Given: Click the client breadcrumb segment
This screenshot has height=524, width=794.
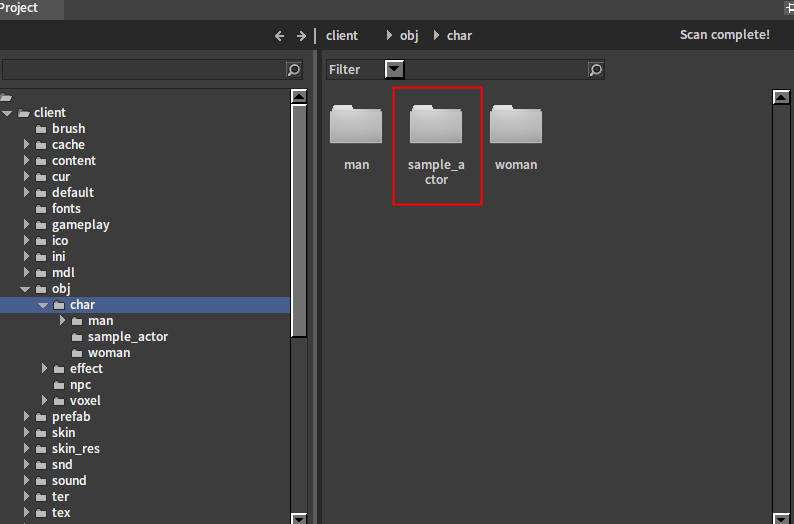Looking at the screenshot, I should pos(342,35).
